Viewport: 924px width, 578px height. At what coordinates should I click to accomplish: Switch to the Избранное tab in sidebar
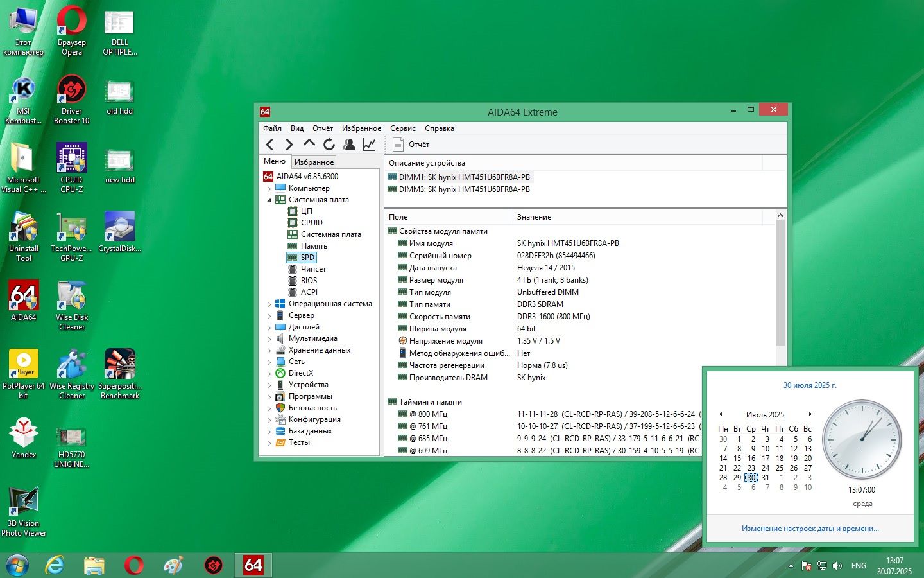click(314, 162)
